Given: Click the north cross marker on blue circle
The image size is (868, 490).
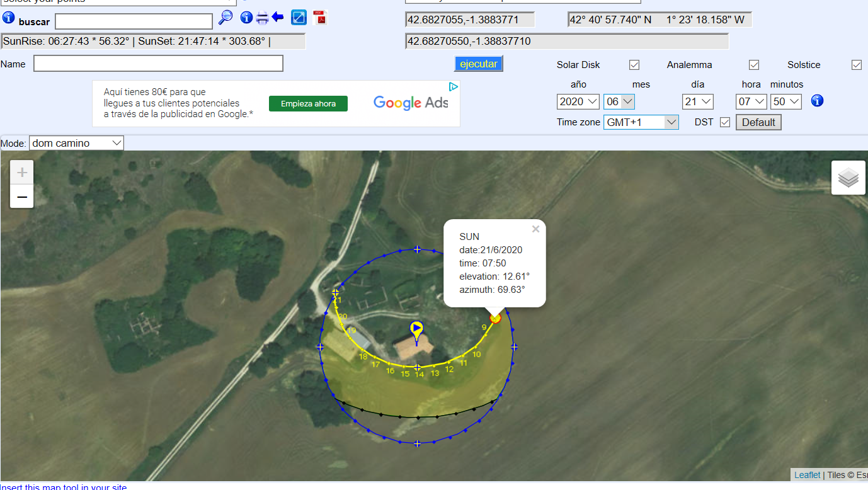Looking at the screenshot, I should point(417,249).
